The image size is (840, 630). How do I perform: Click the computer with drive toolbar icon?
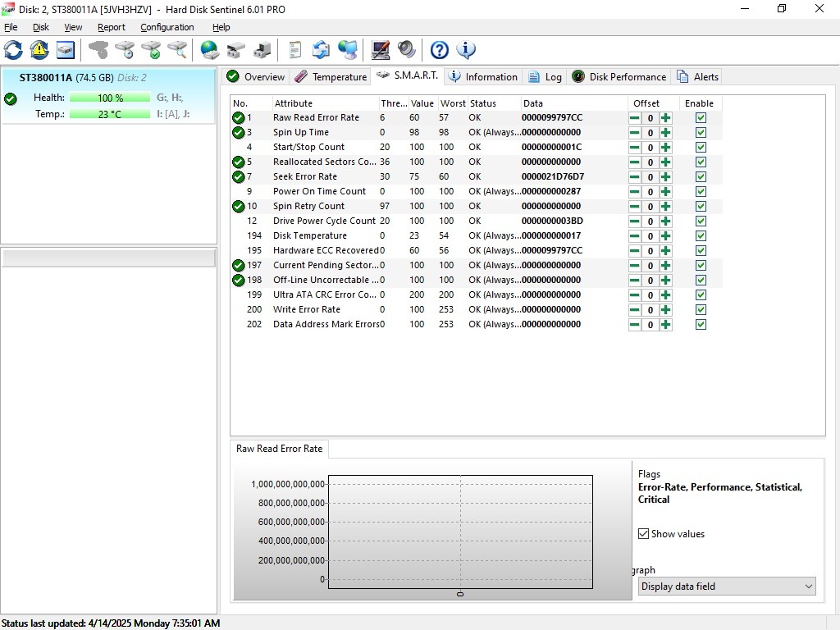coord(262,50)
